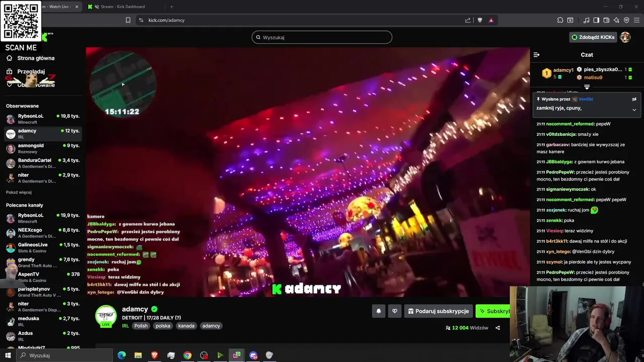644x362 pixels.
Task: Open meduska recommended channel
Action: coord(43,321)
